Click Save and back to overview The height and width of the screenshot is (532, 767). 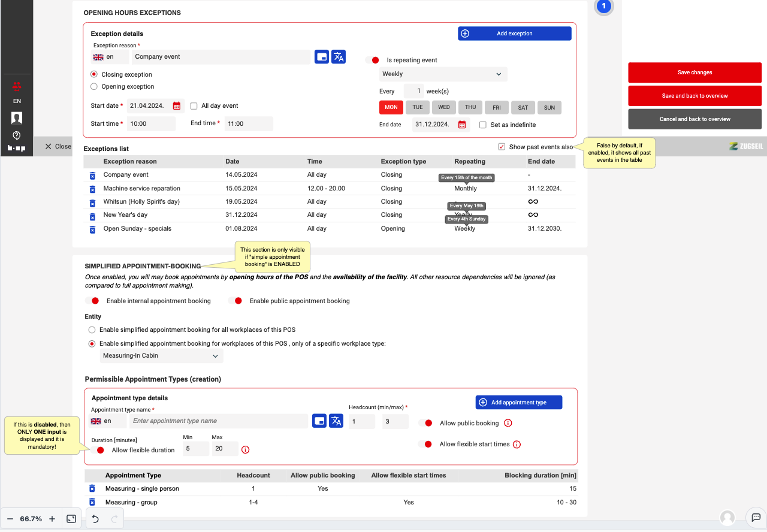pyautogui.click(x=694, y=96)
